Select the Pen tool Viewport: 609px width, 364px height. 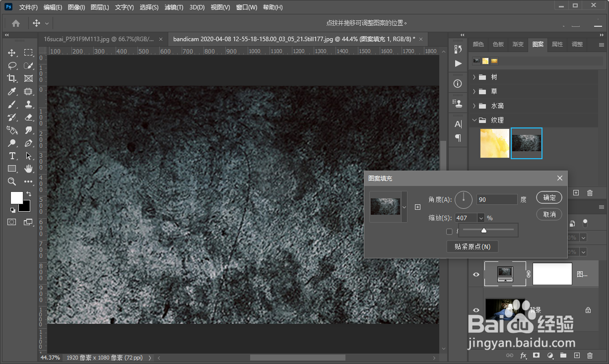[x=28, y=143]
